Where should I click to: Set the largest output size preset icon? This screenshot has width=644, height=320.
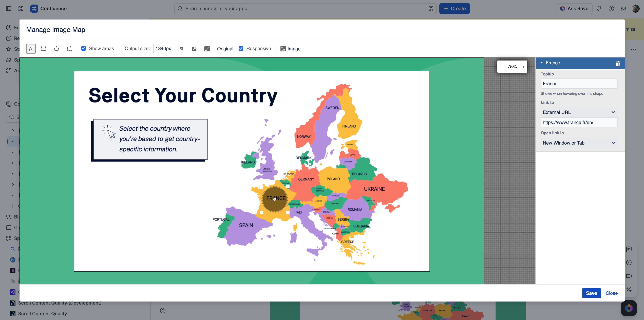[x=207, y=49]
